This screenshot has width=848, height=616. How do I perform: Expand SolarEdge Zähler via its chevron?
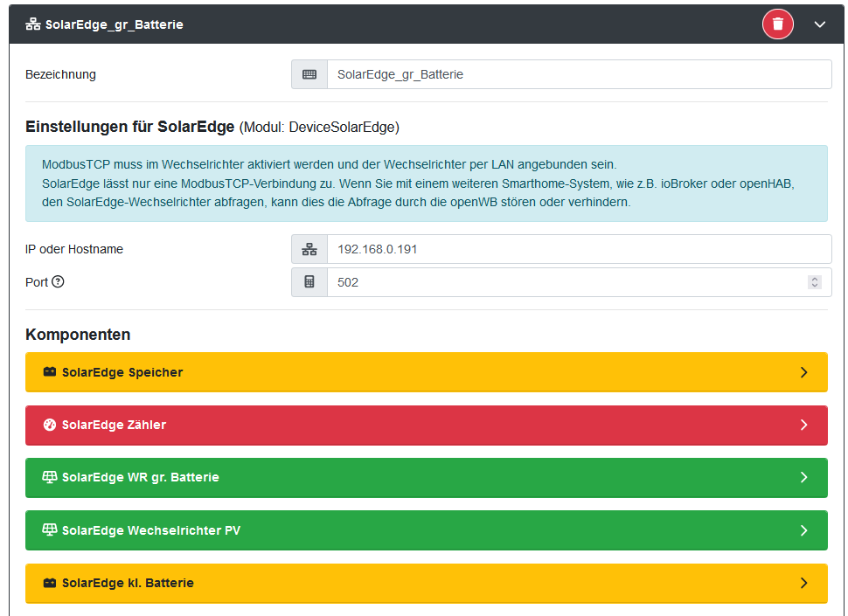click(x=804, y=426)
